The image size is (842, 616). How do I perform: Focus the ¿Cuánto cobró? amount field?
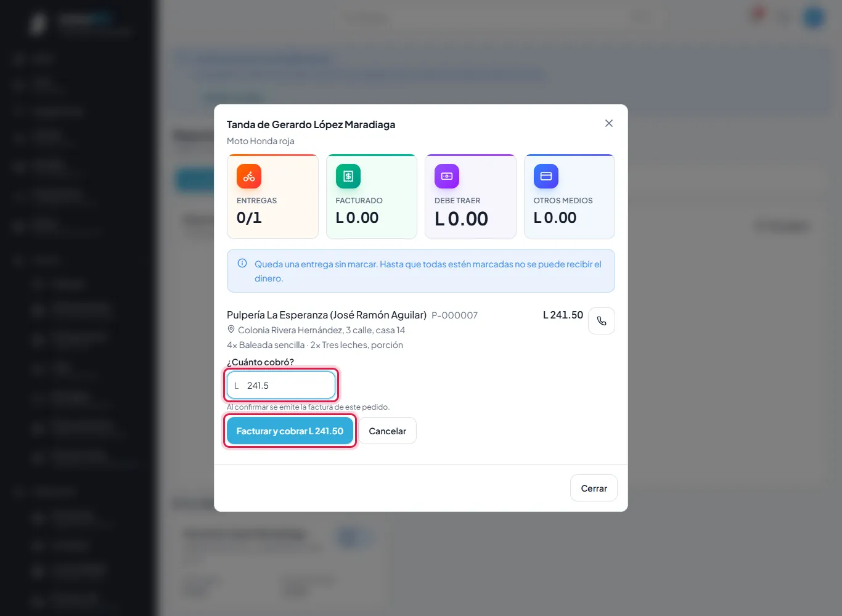click(281, 386)
